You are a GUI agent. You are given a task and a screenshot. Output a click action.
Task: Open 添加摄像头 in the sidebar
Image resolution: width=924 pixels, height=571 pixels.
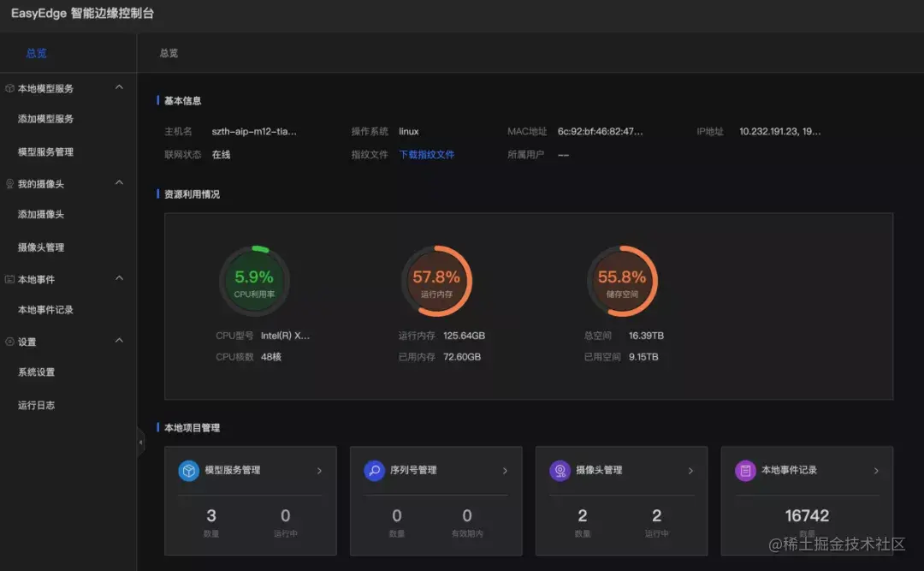point(41,215)
